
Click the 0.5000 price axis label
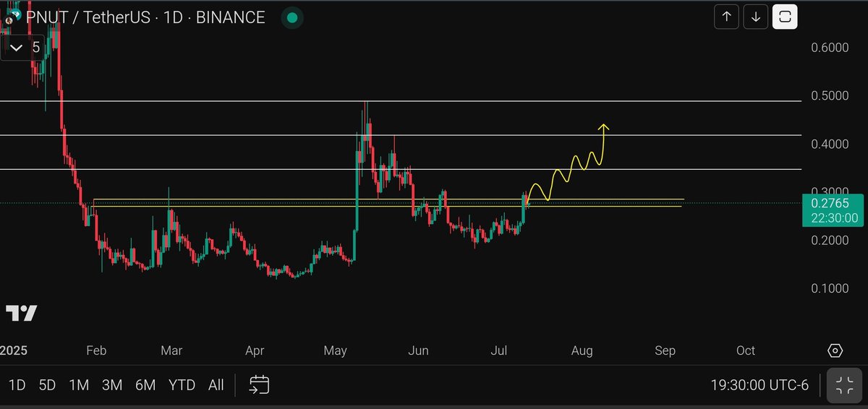click(x=829, y=96)
